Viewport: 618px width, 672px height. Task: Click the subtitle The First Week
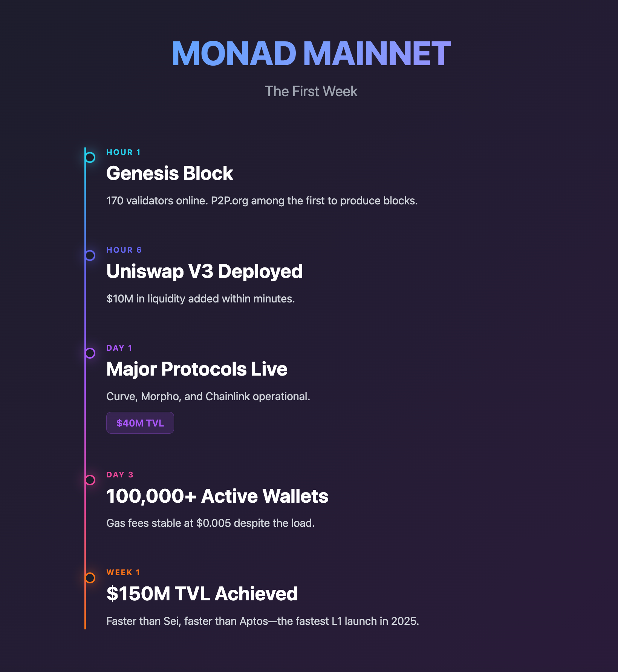click(311, 91)
